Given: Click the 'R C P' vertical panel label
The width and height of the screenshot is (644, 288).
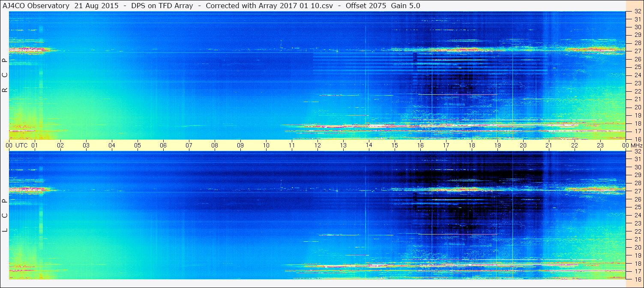Looking at the screenshot, I should [x=5, y=75].
